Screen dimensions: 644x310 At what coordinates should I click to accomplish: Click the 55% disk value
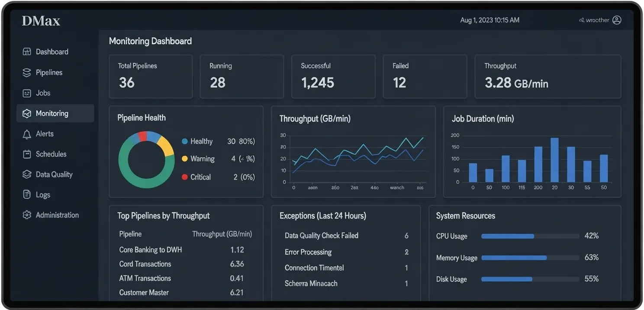coord(592,279)
